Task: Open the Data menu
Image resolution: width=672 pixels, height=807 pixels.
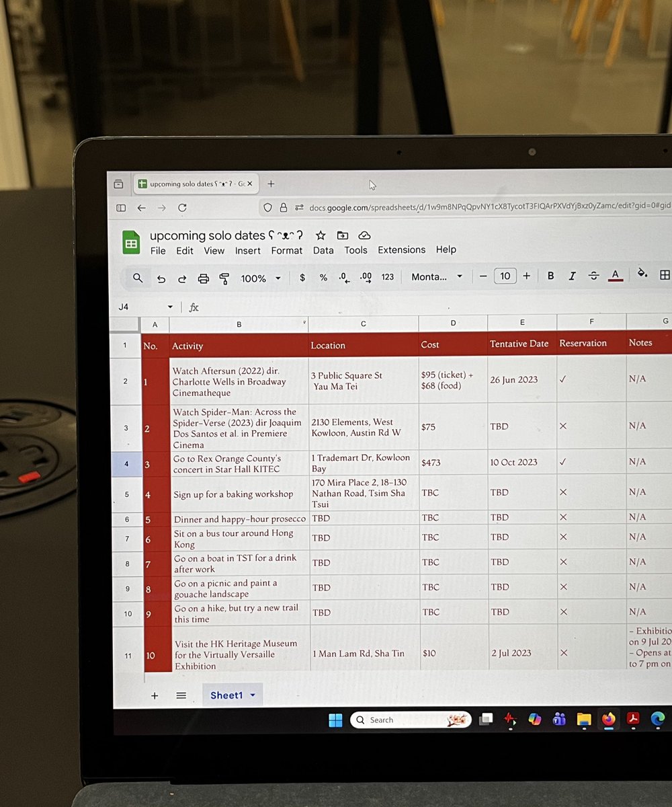Action: point(323,250)
